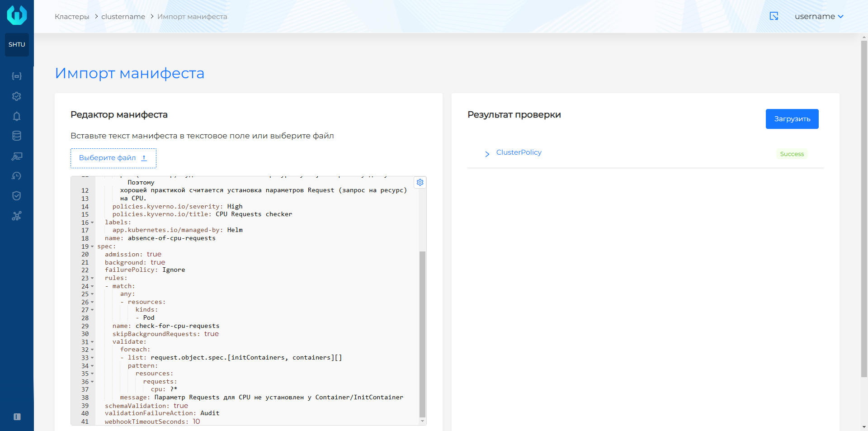Fold the labels section at line 16
Screen dimensions: 868x431
point(92,223)
